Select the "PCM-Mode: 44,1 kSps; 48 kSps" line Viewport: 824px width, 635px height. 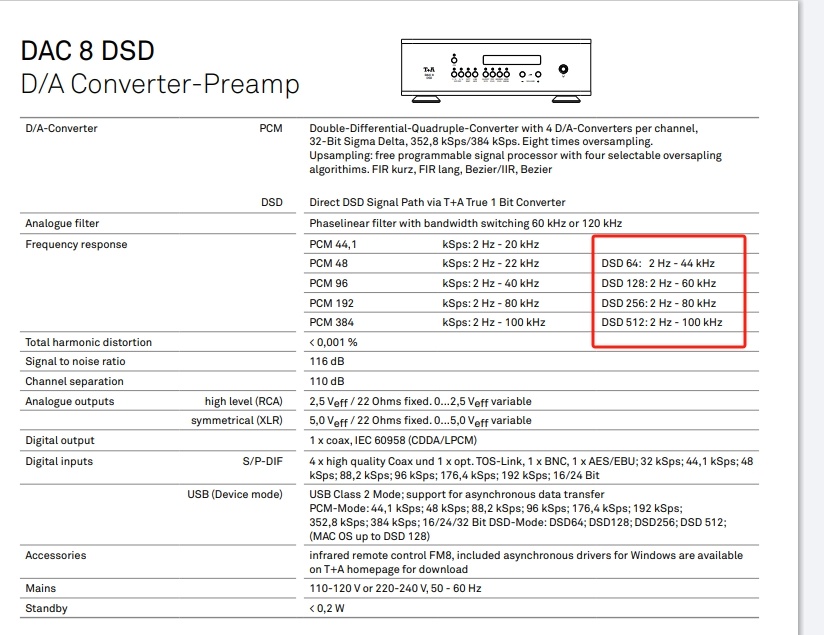pyautogui.click(x=496, y=509)
